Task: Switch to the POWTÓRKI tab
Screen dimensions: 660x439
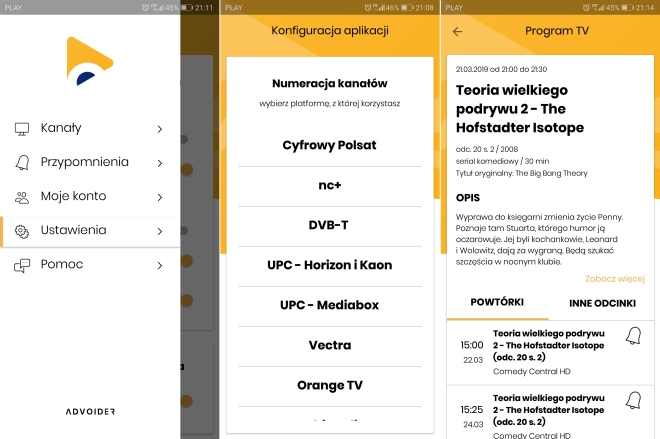Action: (498, 303)
